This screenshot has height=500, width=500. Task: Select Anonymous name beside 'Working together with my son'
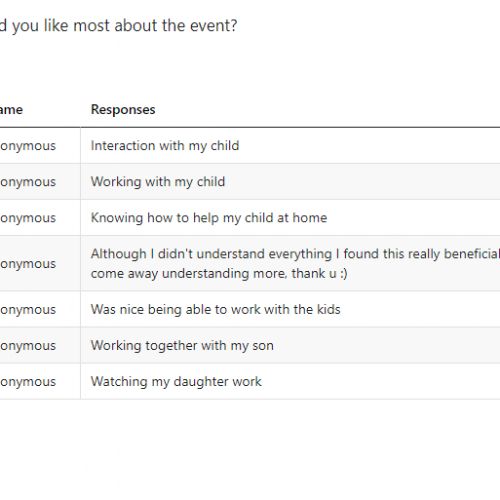pyautogui.click(x=28, y=345)
